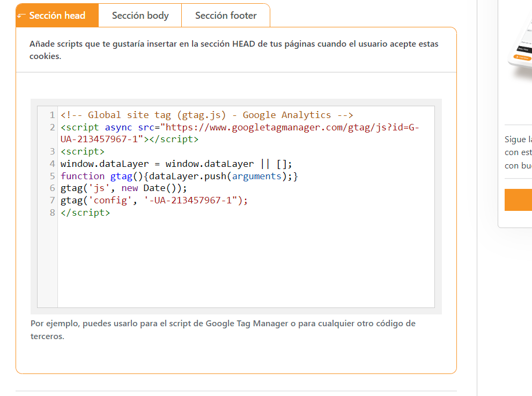Viewport: 532px width, 396px height.
Task: Click the empty area of the code editor below line 8
Action: 246,263
